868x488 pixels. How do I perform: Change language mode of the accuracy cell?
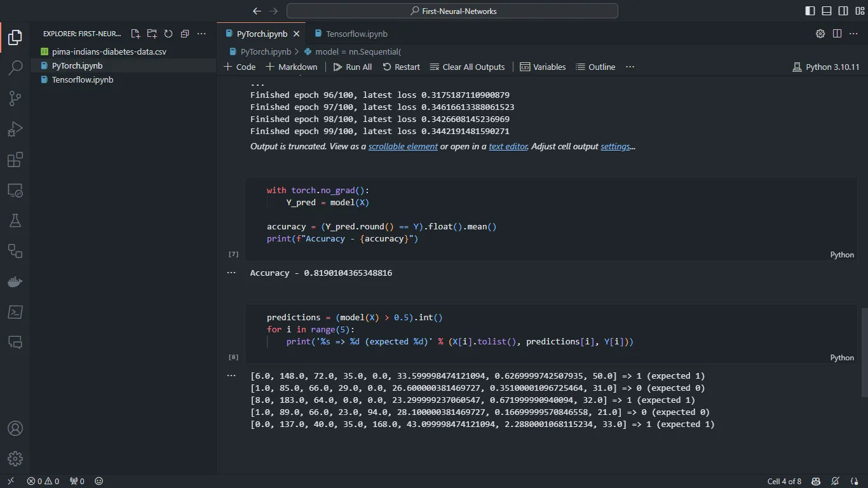click(842, 254)
